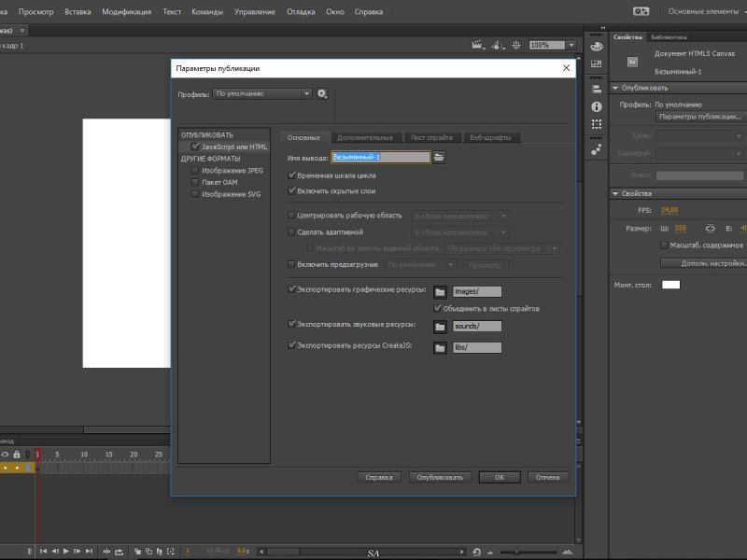Screen dimensions: 747x560
Task: Check the Включить предзагрузчик checkbox
Action: 291,264
